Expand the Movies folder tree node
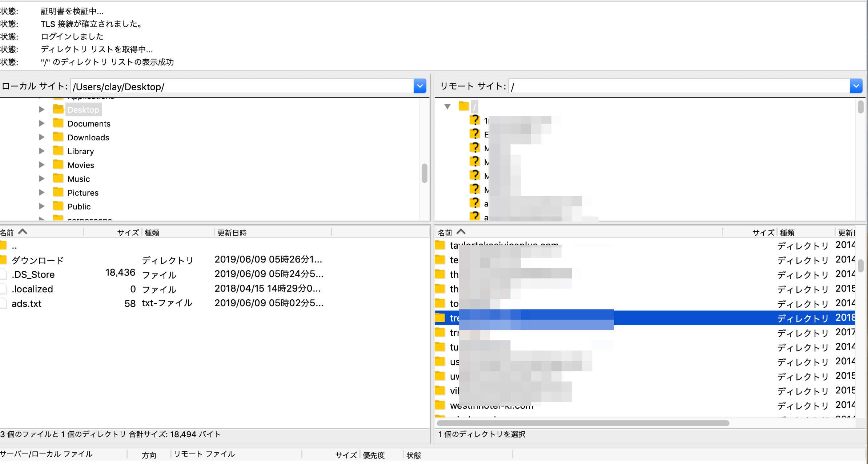The height and width of the screenshot is (464, 868). (x=42, y=165)
